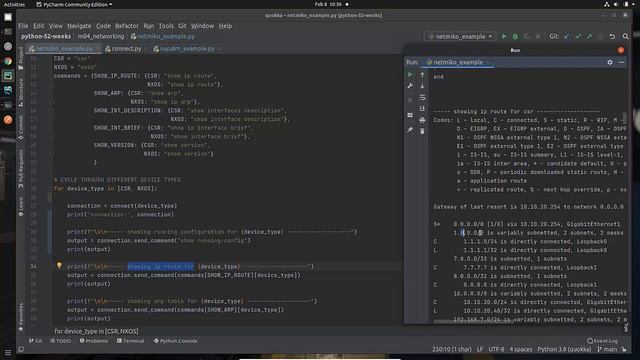Click the Run console horizontal scrollbar
Image resolution: width=640 pixels, height=360 pixels.
pyautogui.click(x=473, y=322)
